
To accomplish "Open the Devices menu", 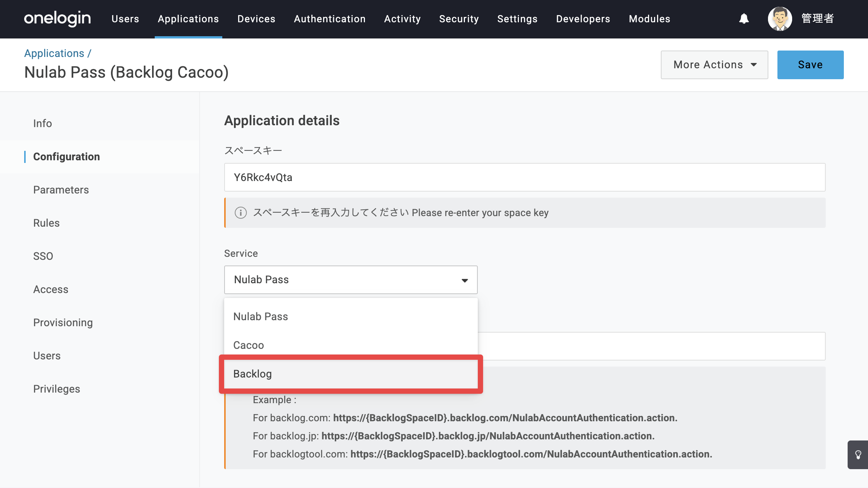I will [x=256, y=19].
